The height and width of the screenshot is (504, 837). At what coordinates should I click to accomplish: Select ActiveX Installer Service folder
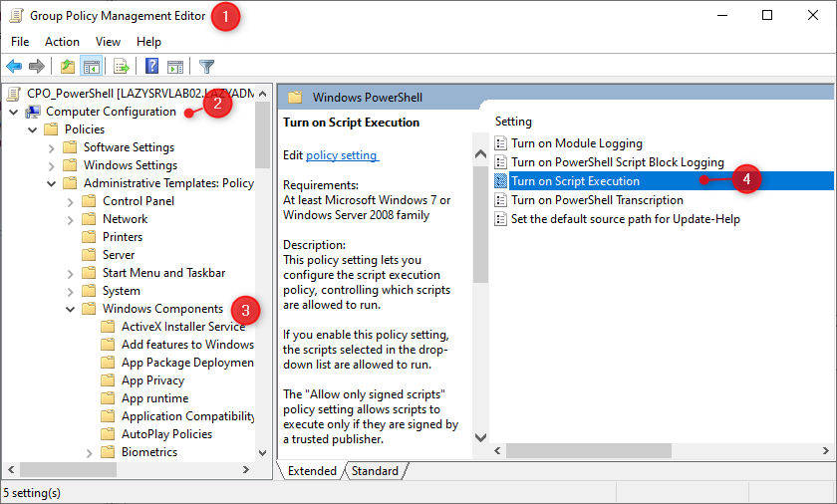(x=183, y=327)
